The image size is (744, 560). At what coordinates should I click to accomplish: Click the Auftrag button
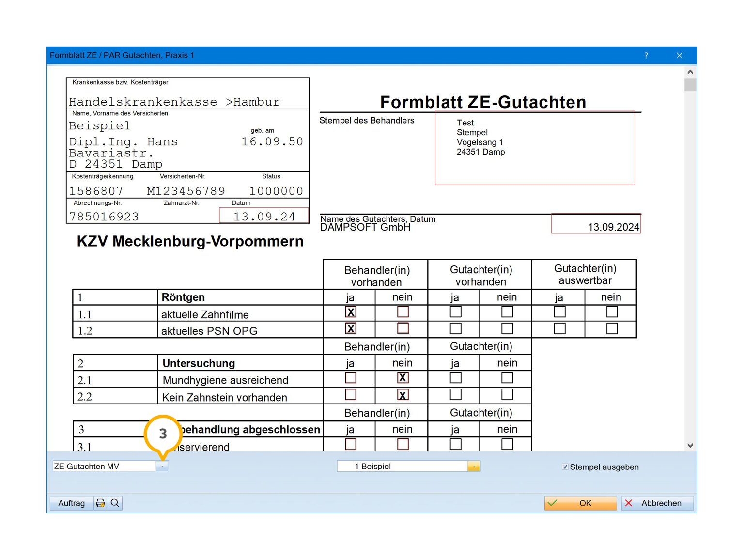71,503
